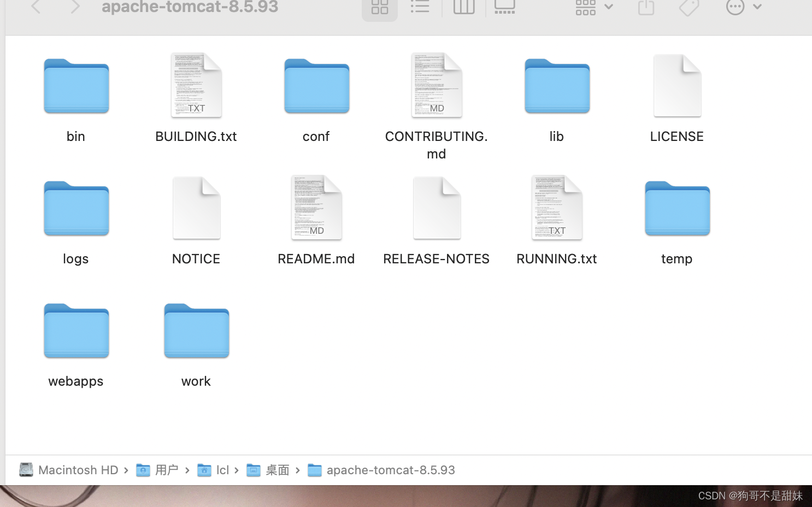Viewport: 812px width, 507px height.
Task: Select the work folder
Action: coord(197,331)
